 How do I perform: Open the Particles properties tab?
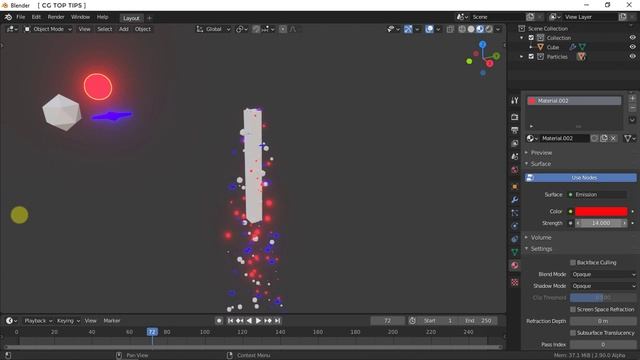pos(515,213)
